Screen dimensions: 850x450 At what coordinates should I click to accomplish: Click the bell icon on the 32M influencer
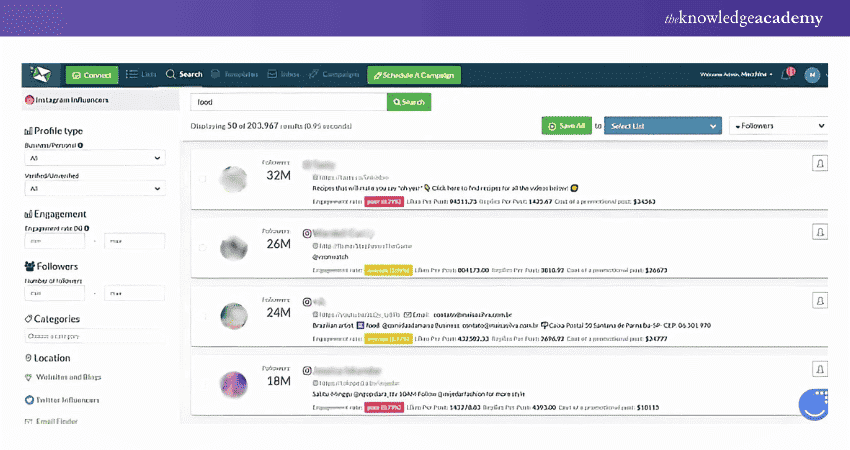tap(820, 164)
